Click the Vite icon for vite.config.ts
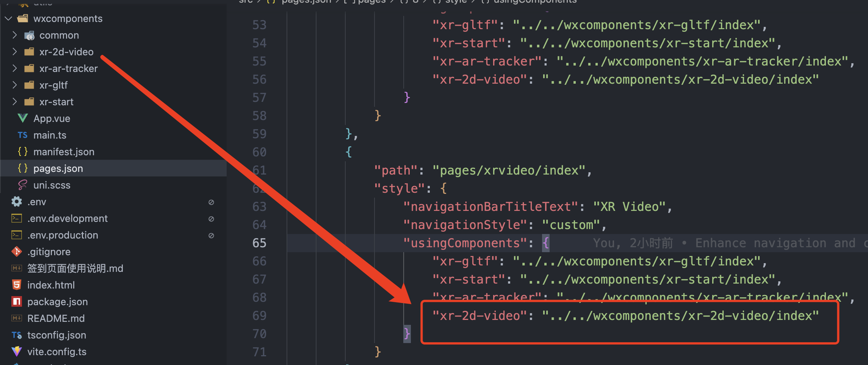 tap(17, 351)
